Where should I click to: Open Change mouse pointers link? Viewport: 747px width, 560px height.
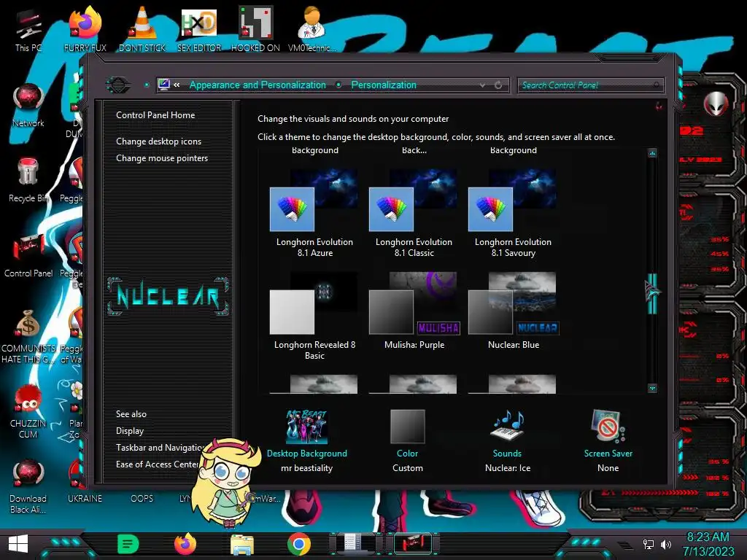tap(162, 158)
